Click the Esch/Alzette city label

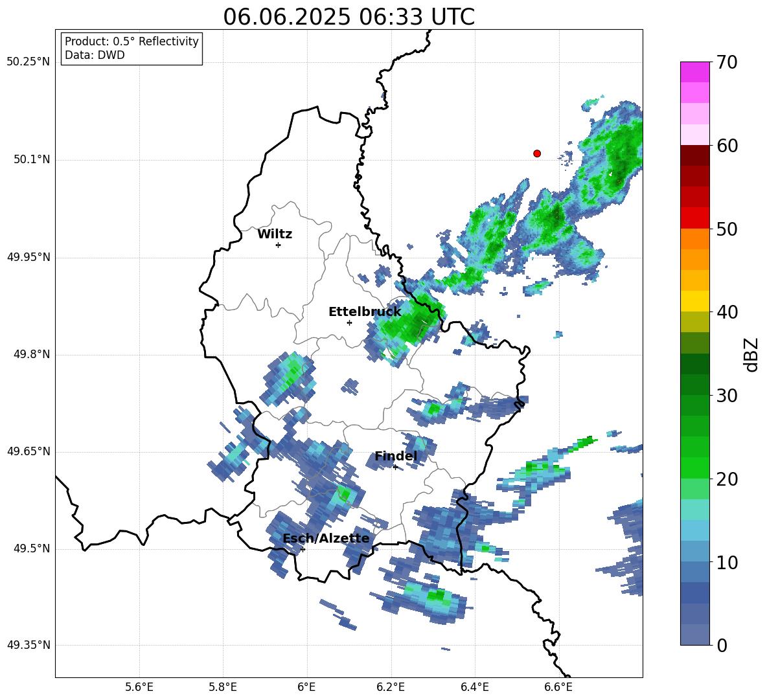(326, 538)
